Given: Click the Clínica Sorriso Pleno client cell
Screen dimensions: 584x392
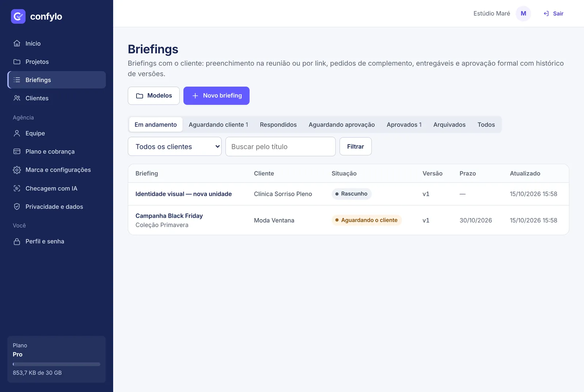Looking at the screenshot, I should point(283,194).
